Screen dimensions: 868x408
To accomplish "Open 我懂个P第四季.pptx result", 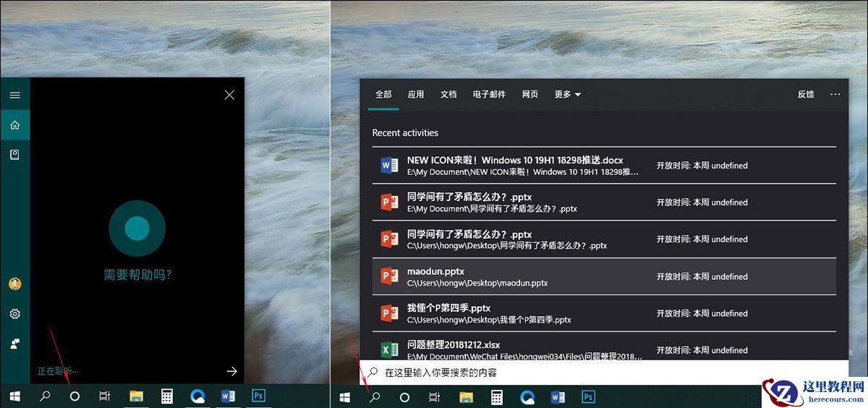I will [604, 313].
